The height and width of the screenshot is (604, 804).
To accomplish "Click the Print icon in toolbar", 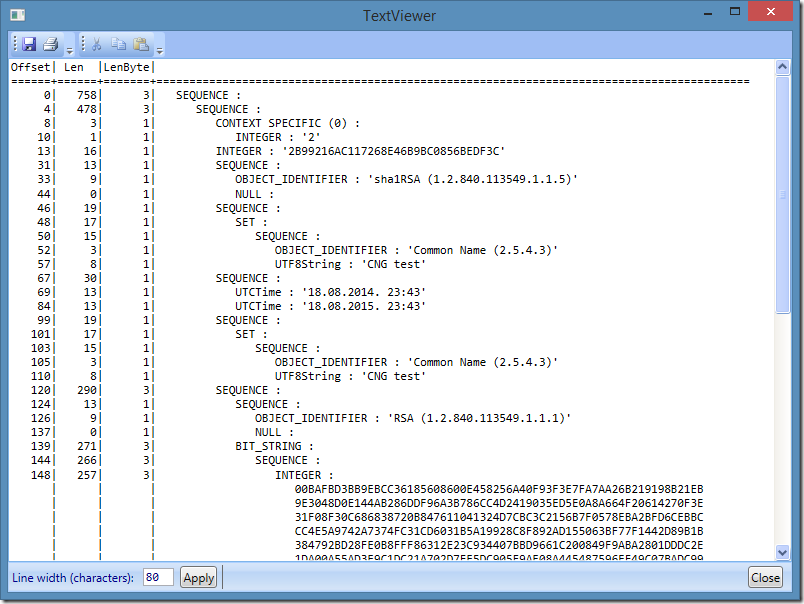I will click(x=50, y=44).
